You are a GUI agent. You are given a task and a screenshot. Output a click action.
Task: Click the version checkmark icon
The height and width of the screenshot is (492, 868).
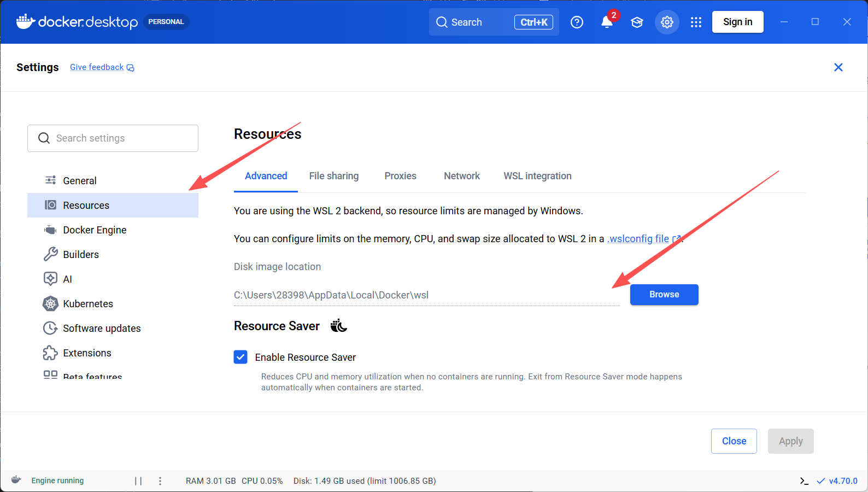coord(820,481)
